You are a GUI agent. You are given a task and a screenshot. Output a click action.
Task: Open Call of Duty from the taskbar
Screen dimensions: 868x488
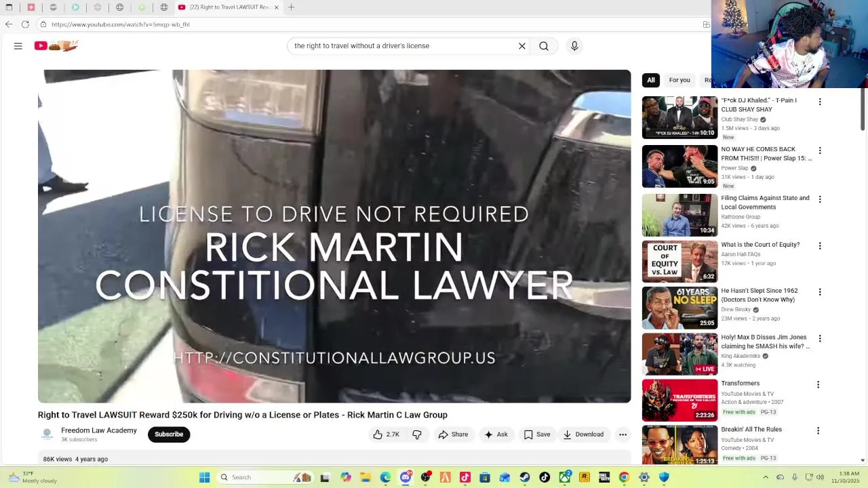604,477
